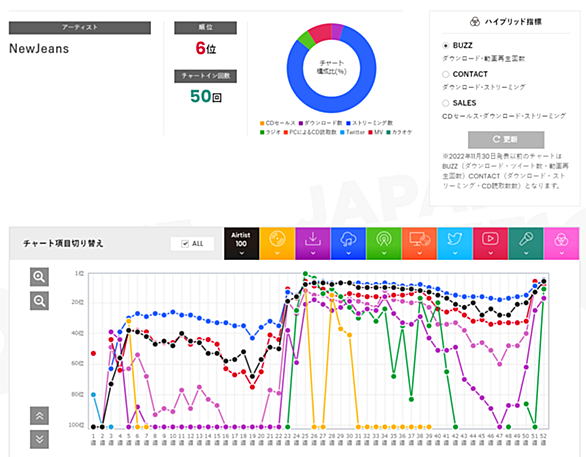Click the grey 更新 refresh button

506,139
